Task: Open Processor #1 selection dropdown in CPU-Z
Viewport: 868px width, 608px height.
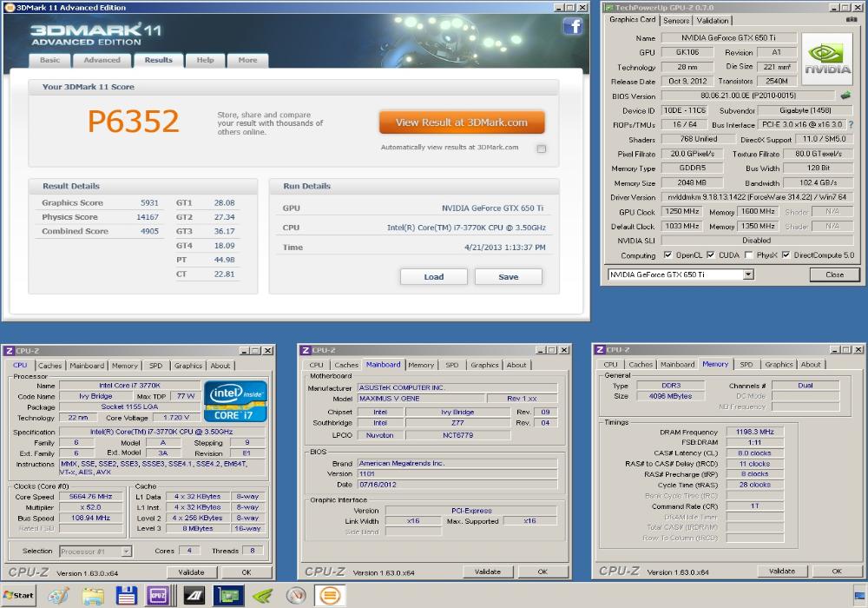Action: point(126,551)
